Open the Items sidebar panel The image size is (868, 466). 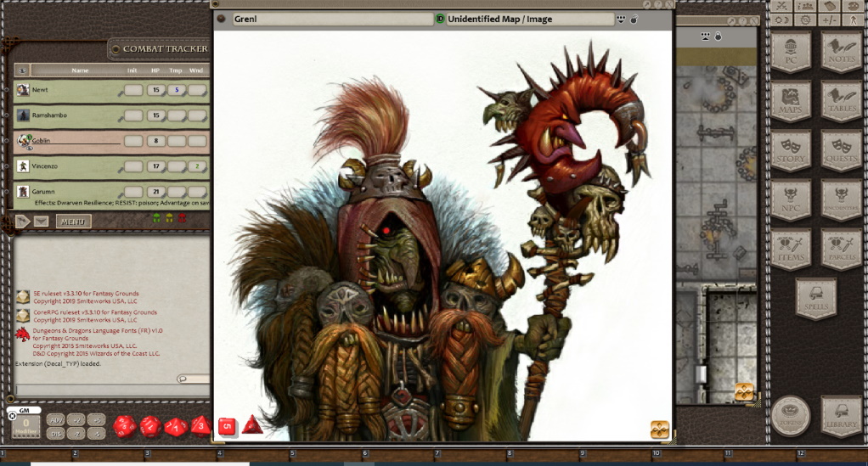pos(791,250)
